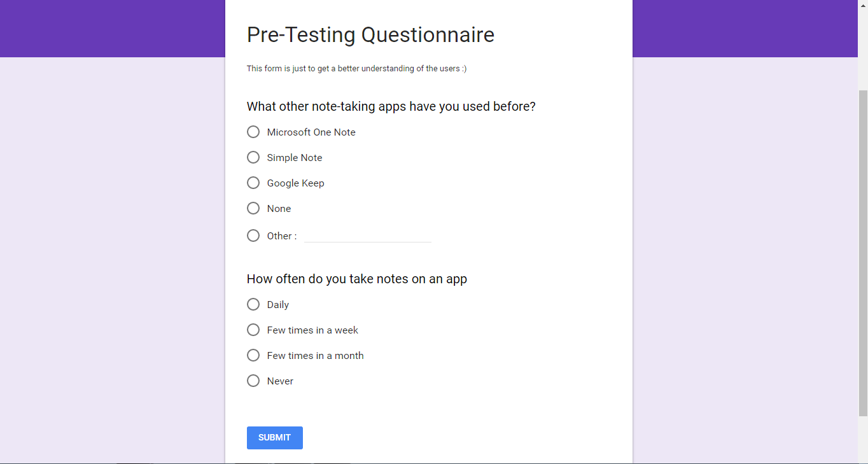
Task: Pick the Few times in a month option
Action: pyautogui.click(x=253, y=355)
